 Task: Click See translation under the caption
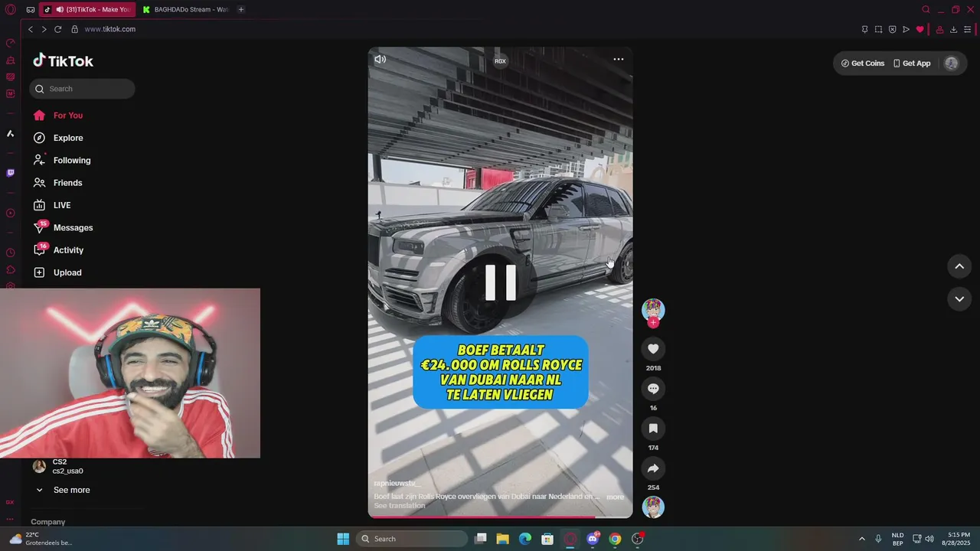(x=400, y=506)
